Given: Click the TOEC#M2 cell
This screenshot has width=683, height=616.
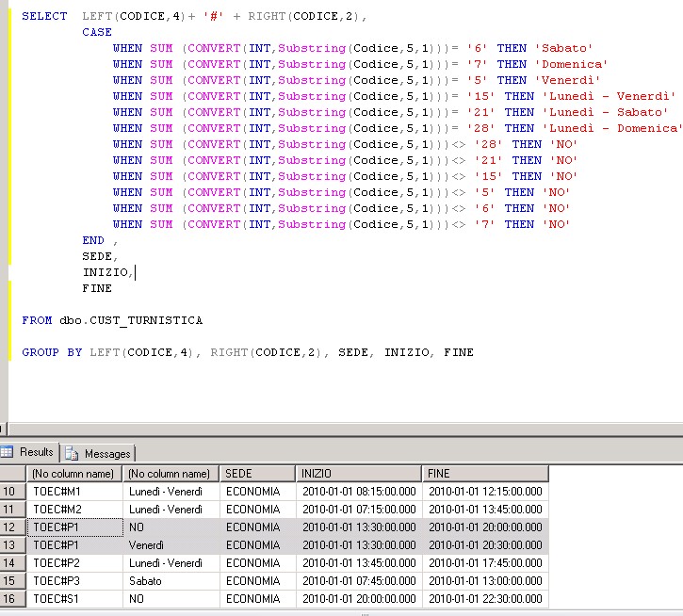Looking at the screenshot, I should click(75, 510).
